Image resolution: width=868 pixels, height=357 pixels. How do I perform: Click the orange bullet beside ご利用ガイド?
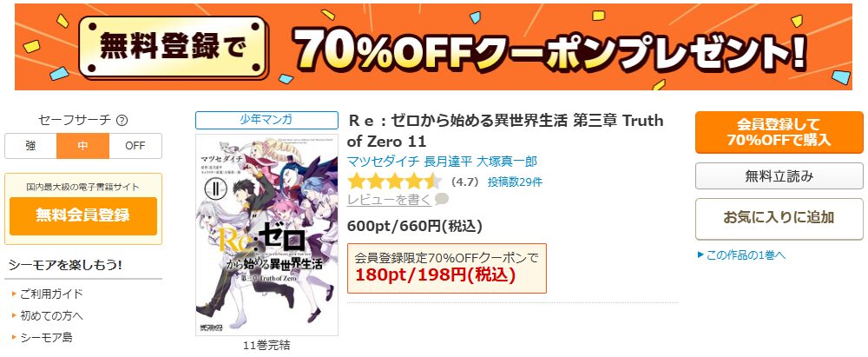click(x=15, y=294)
